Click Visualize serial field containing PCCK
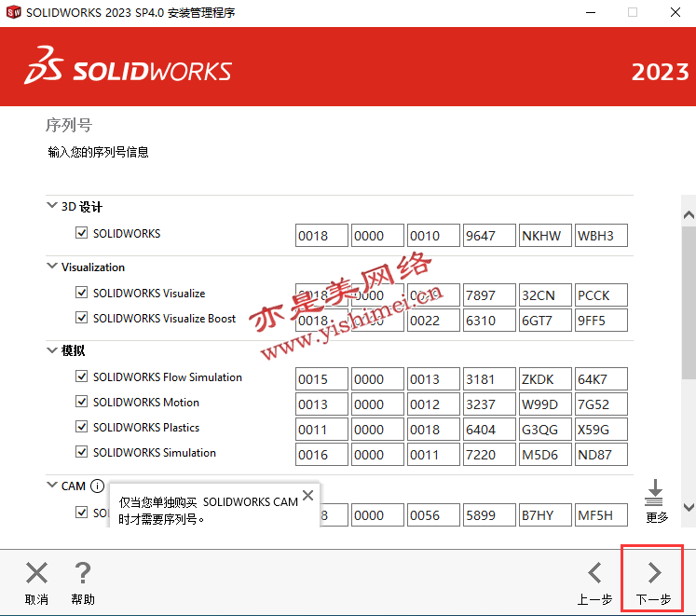 pos(601,294)
